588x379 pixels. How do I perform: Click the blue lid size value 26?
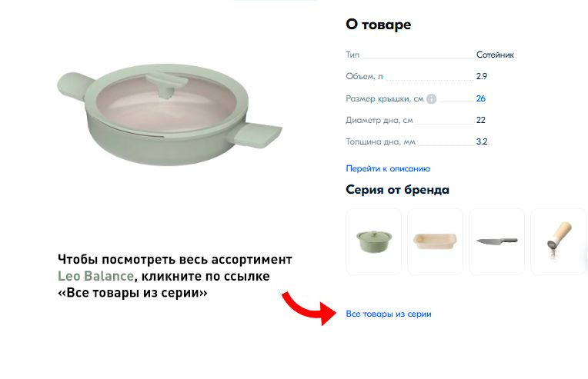click(x=481, y=98)
